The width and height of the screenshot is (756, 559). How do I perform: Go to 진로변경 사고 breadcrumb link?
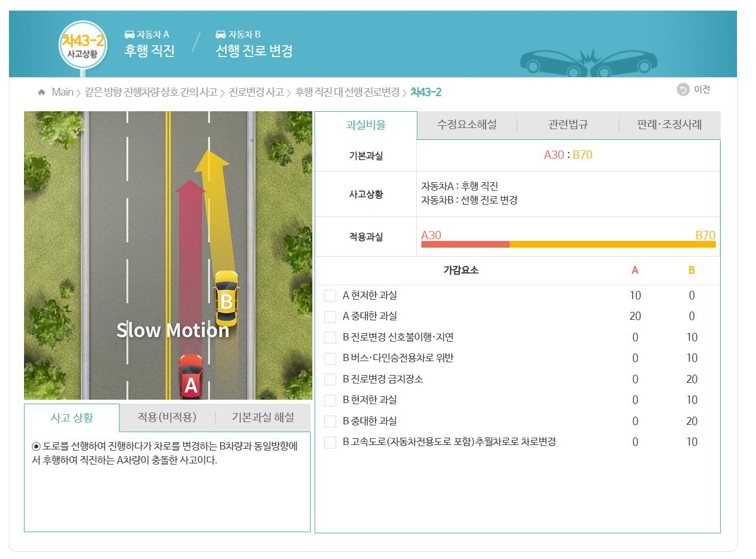[256, 92]
